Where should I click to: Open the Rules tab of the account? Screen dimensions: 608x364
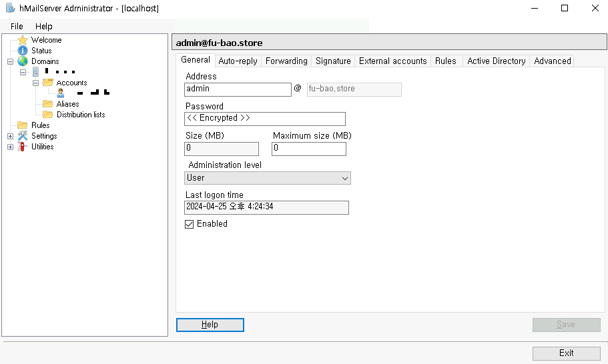[x=446, y=61]
